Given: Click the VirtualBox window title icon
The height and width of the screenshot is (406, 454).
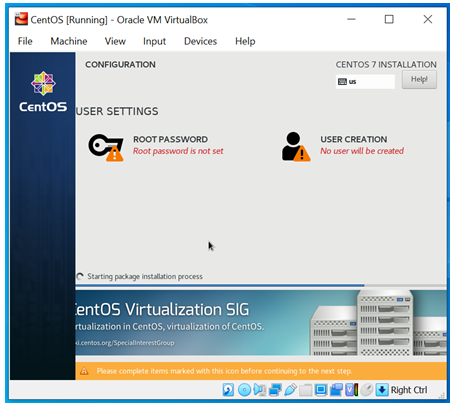Looking at the screenshot, I should 21,19.
